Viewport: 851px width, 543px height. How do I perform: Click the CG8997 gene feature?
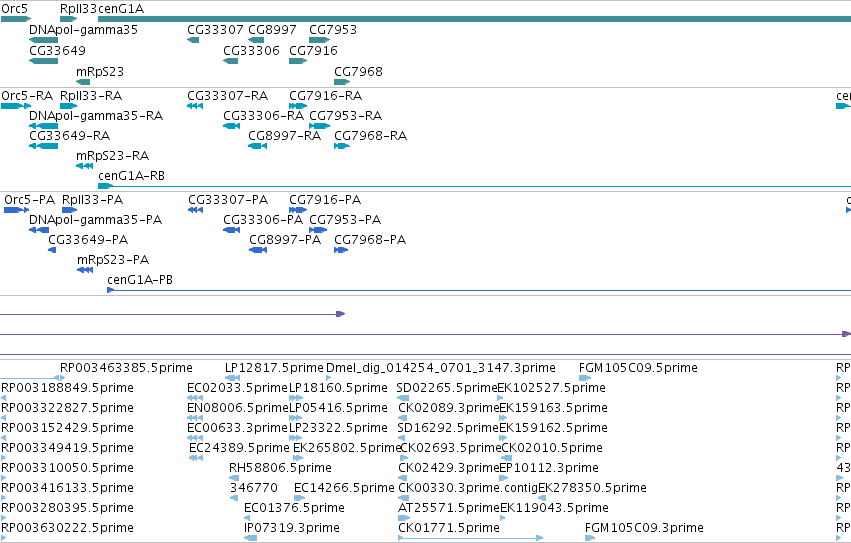click(x=256, y=40)
